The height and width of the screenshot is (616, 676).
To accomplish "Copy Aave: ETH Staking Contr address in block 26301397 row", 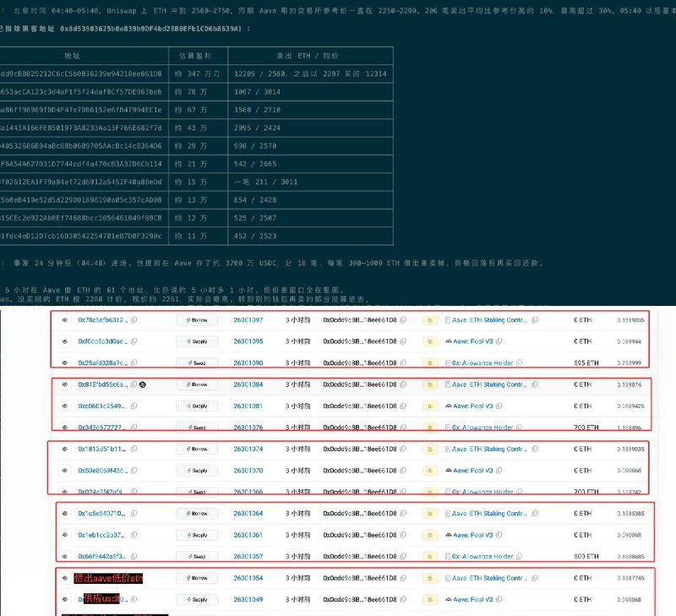I will tap(535, 320).
